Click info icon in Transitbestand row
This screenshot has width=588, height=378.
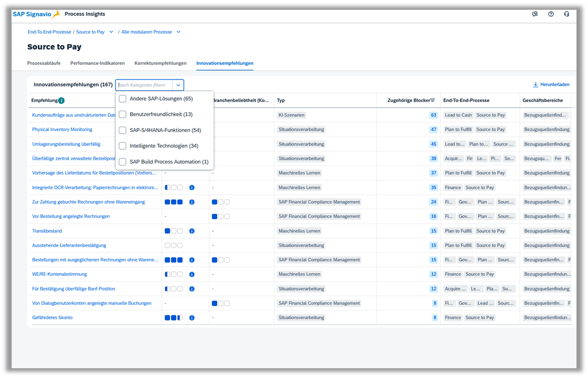pyautogui.click(x=192, y=231)
